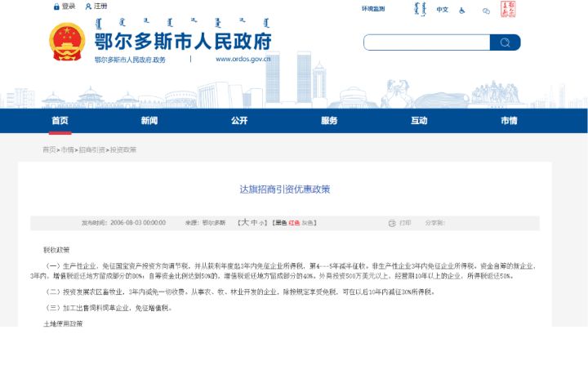Click inside the search input box
This screenshot has width=588, height=392.
pyautogui.click(x=425, y=42)
